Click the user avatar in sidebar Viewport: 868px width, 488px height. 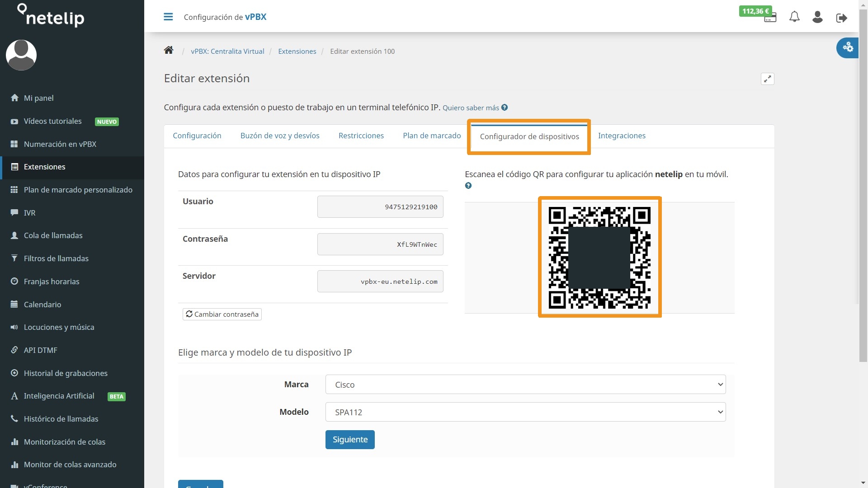(x=21, y=55)
